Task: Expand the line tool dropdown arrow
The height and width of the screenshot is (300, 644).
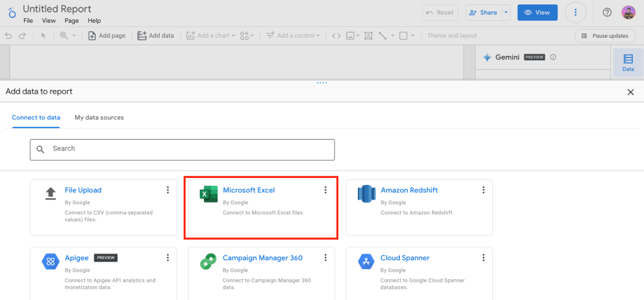Action: point(392,36)
